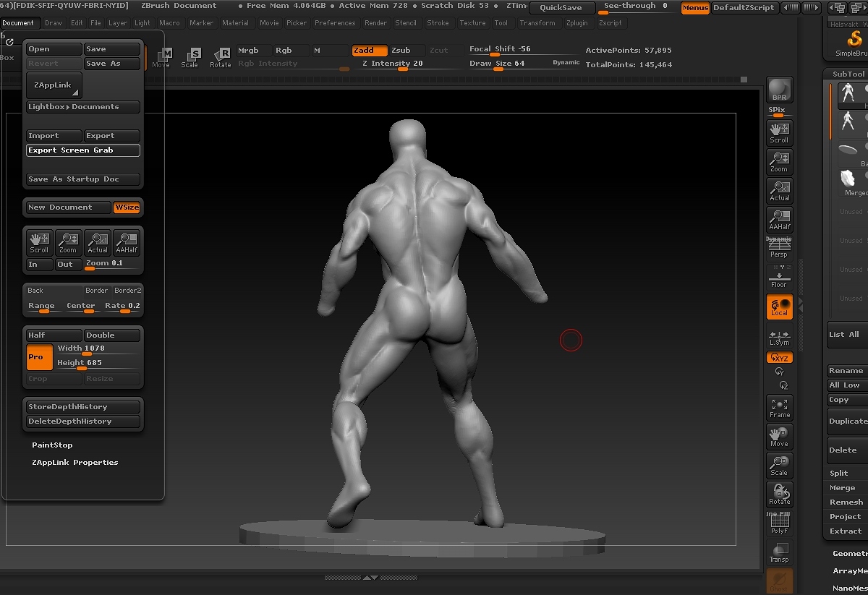The width and height of the screenshot is (868, 595).
Task: Open the Transform menu
Action: (537, 23)
